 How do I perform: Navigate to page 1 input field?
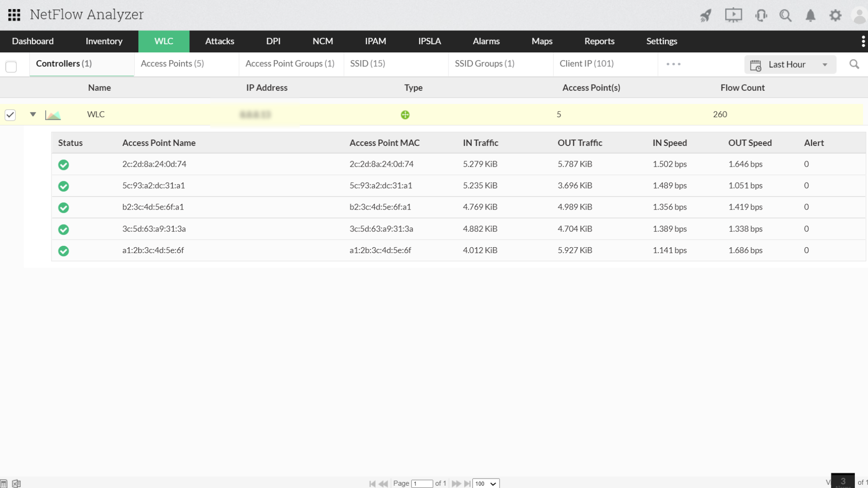click(422, 483)
